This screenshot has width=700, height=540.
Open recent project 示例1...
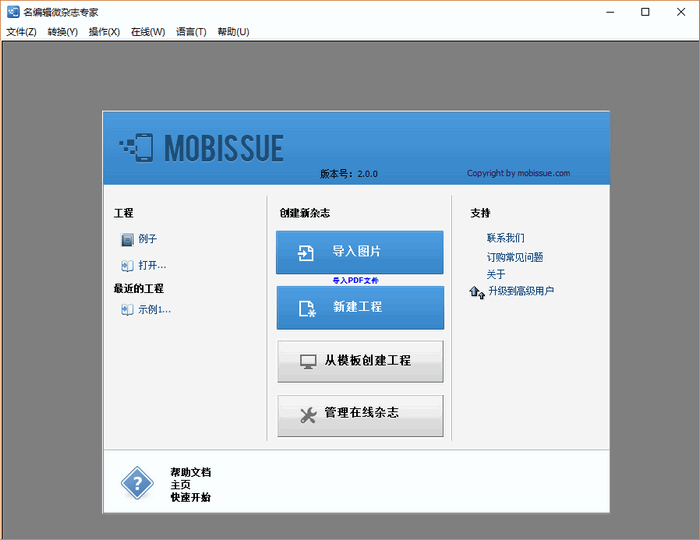pos(154,309)
